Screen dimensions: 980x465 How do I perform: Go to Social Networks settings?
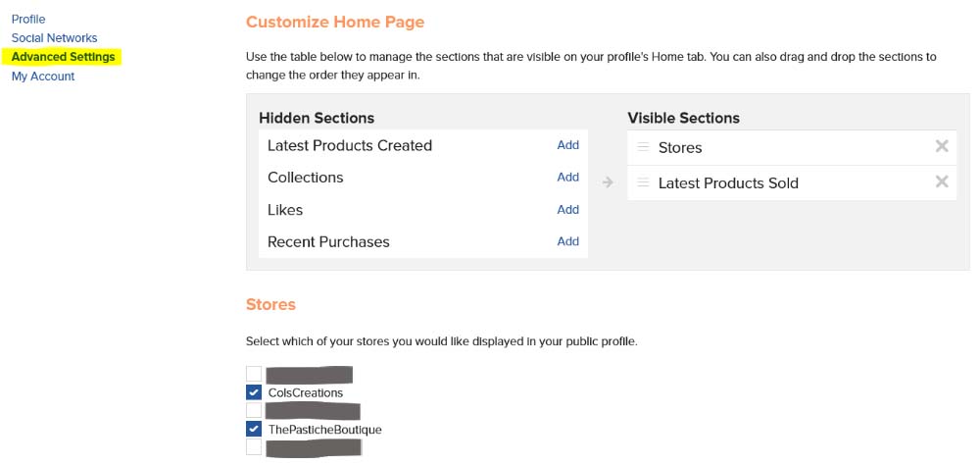(54, 37)
